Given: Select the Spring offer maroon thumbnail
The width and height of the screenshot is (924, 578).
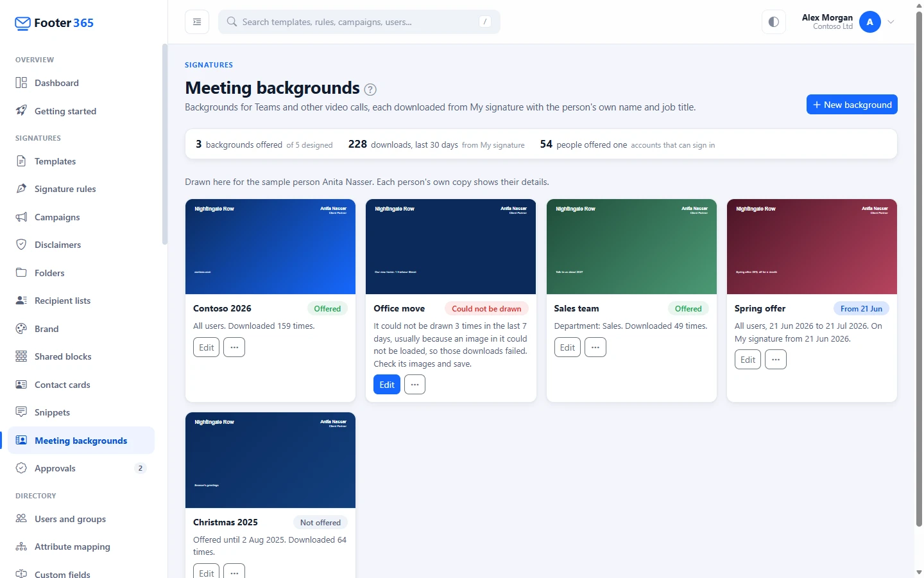Looking at the screenshot, I should 812,247.
